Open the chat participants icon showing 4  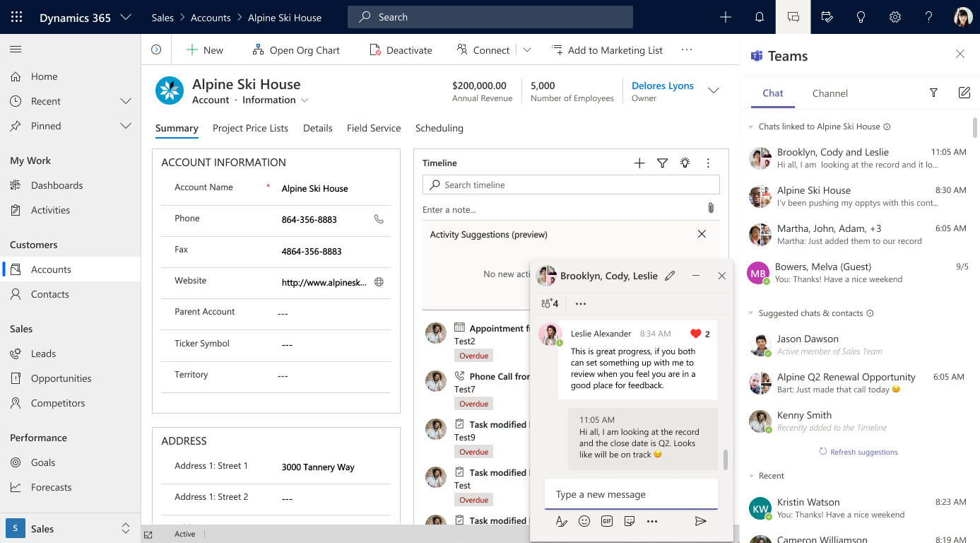point(550,303)
